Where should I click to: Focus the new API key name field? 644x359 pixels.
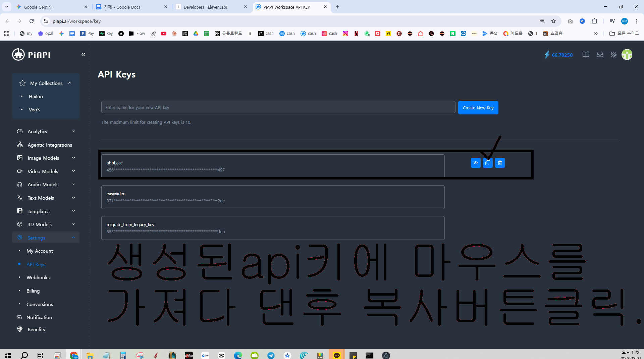(278, 107)
